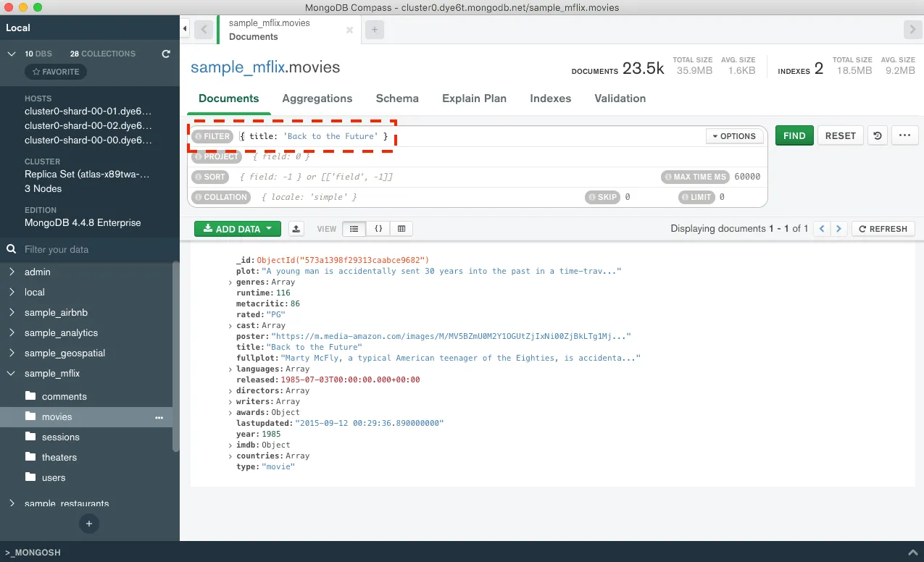Collapse the sample_mflix database
924x562 pixels.
tap(11, 374)
